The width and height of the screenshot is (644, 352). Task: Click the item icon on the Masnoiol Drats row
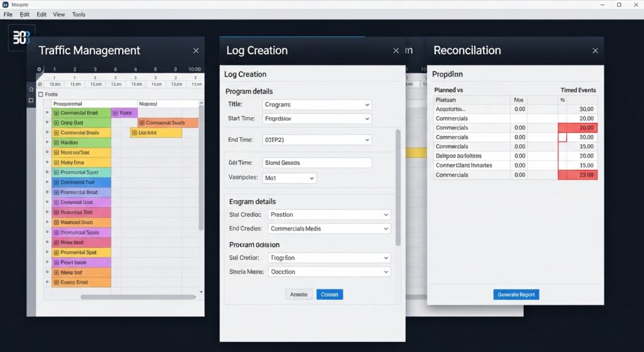pos(56,222)
